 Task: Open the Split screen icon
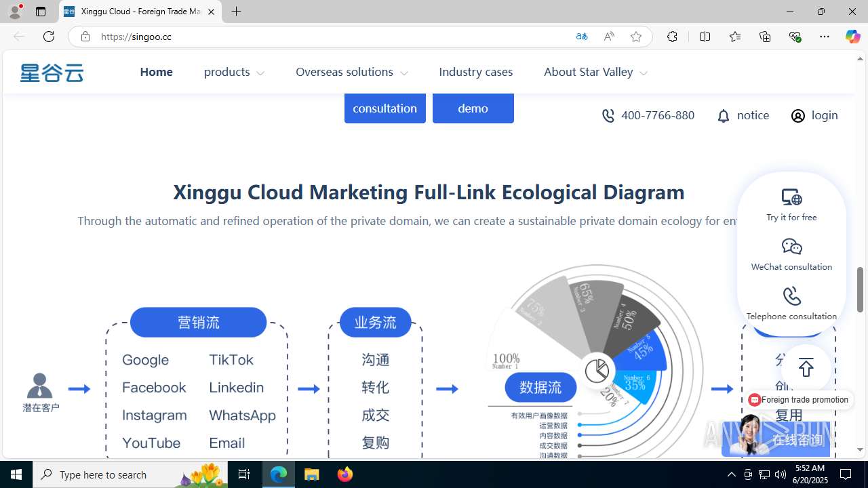point(705,37)
